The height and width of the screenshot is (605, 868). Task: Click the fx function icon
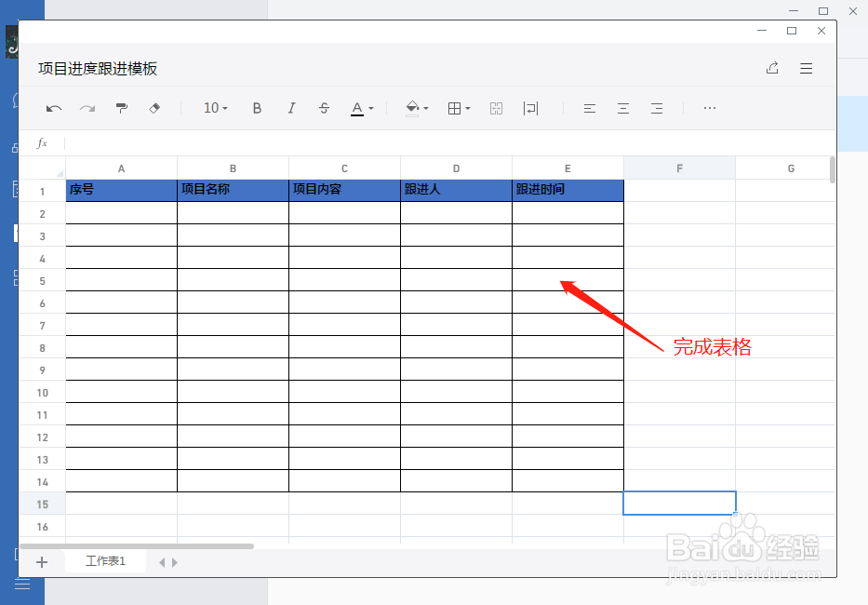click(x=42, y=143)
